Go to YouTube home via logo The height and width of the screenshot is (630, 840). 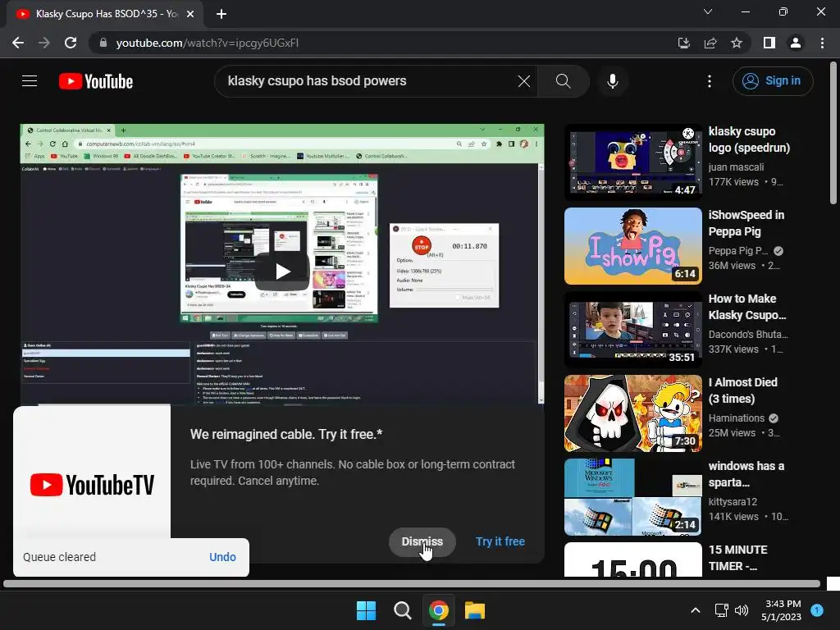[x=96, y=81]
